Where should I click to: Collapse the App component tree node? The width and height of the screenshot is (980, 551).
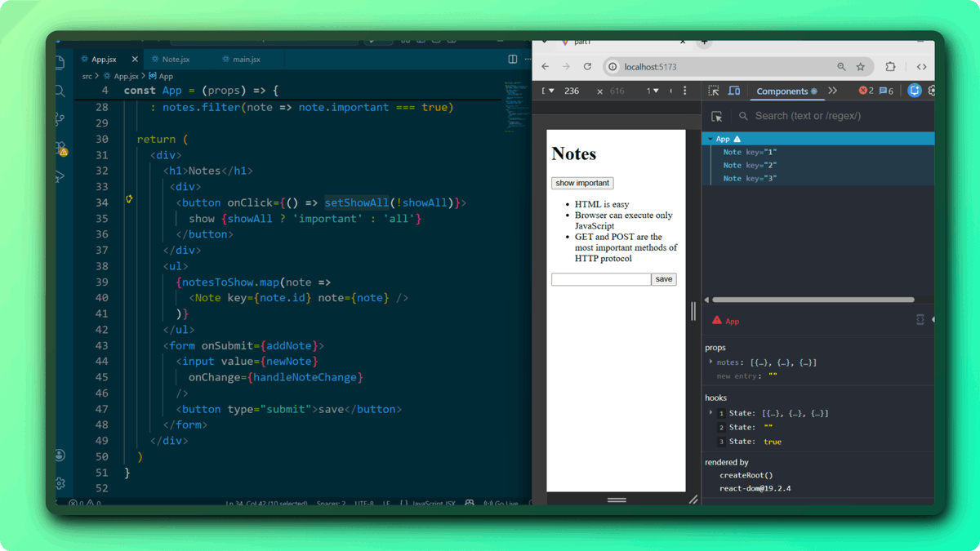[x=710, y=140]
